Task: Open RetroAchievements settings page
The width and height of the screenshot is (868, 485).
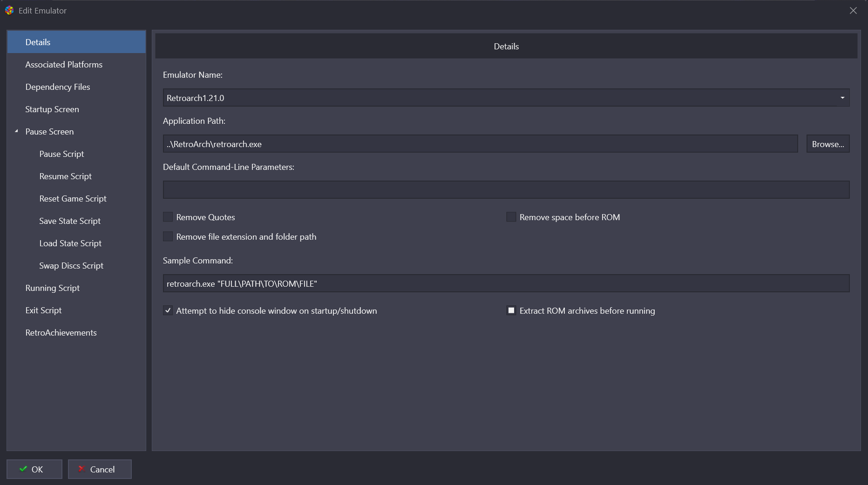Action: [61, 333]
